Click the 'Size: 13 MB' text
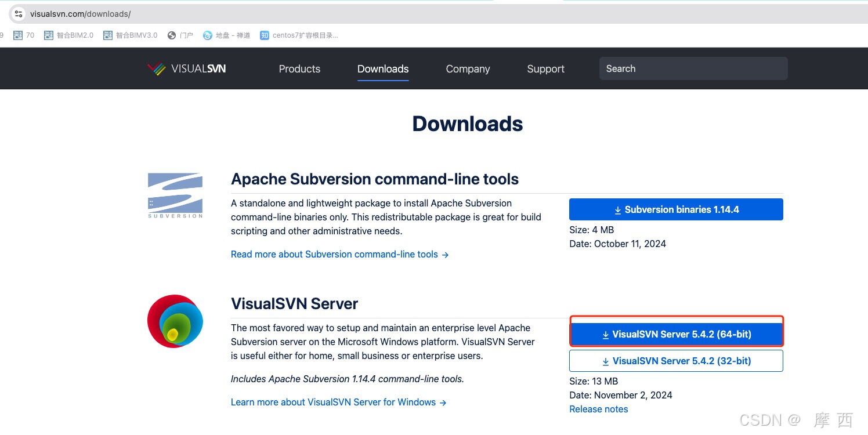Screen dimensions: 868x435 (x=594, y=381)
